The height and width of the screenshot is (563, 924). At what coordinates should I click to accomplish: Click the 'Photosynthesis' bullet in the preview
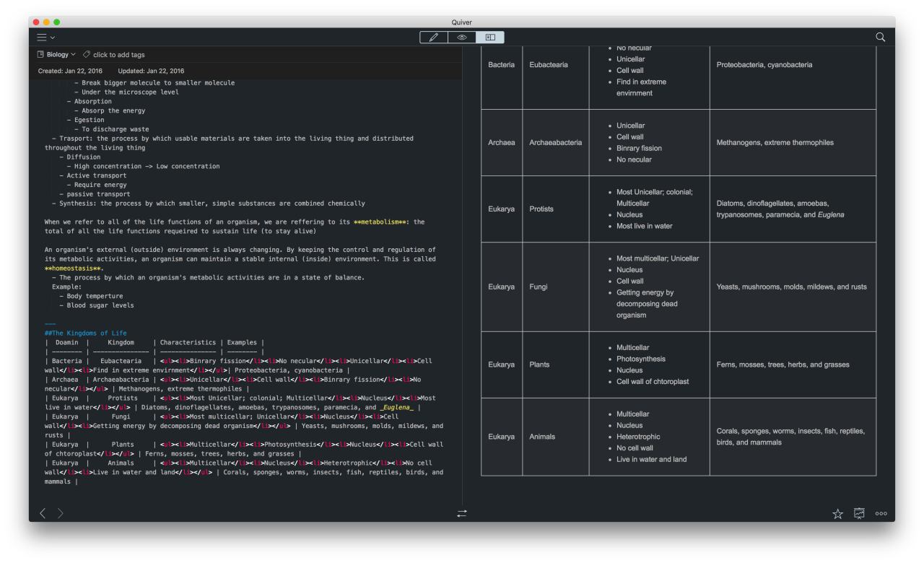(x=641, y=359)
